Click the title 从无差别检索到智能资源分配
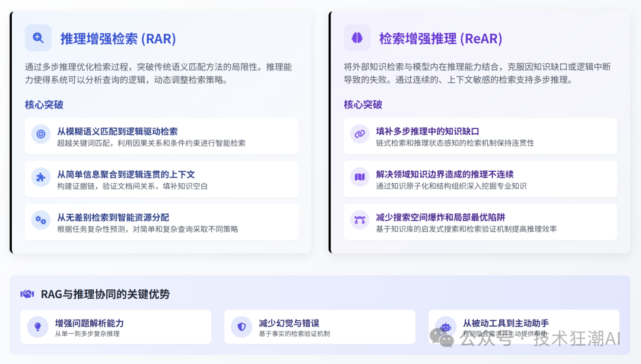Viewport: 641px width, 364px height. 113,218
